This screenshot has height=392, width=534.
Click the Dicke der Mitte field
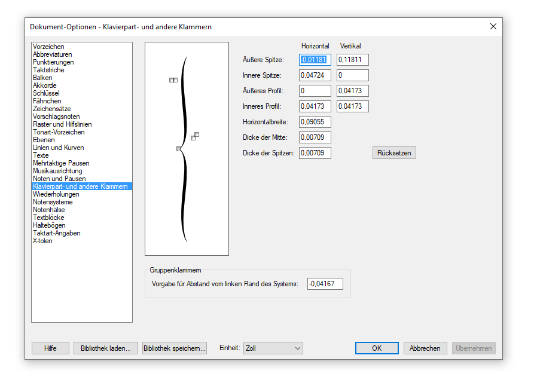click(x=315, y=137)
